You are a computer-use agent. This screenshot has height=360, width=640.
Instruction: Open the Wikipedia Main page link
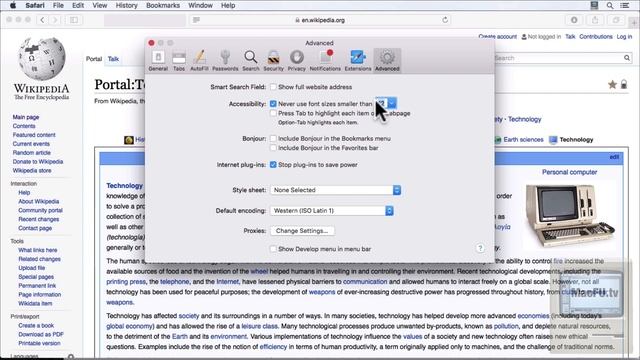click(x=26, y=117)
